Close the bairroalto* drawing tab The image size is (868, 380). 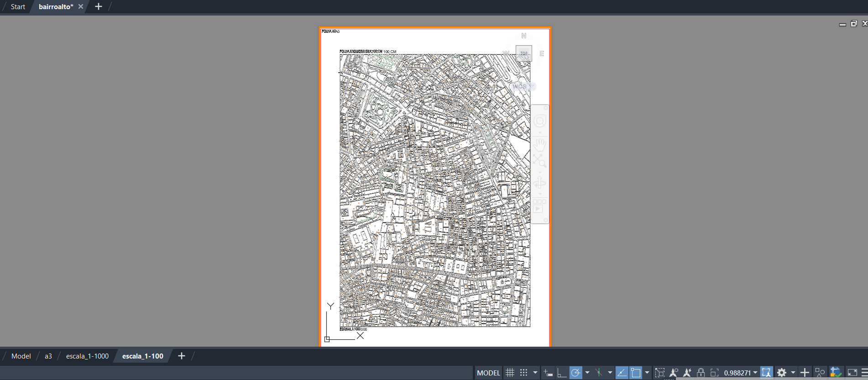coord(81,7)
